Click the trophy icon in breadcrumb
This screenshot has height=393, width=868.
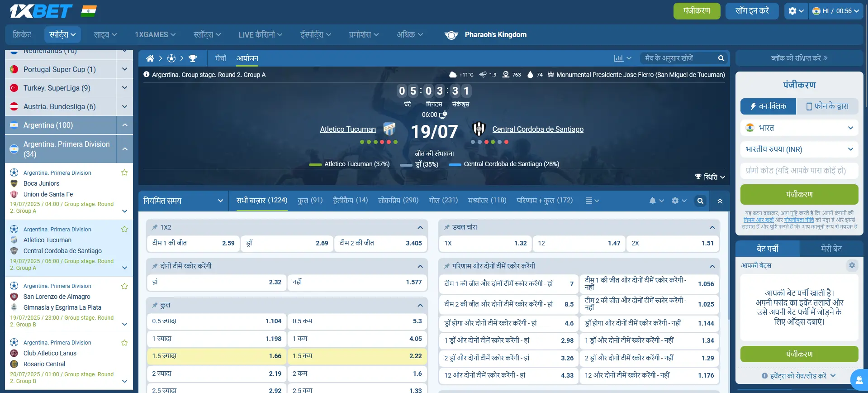(x=193, y=58)
